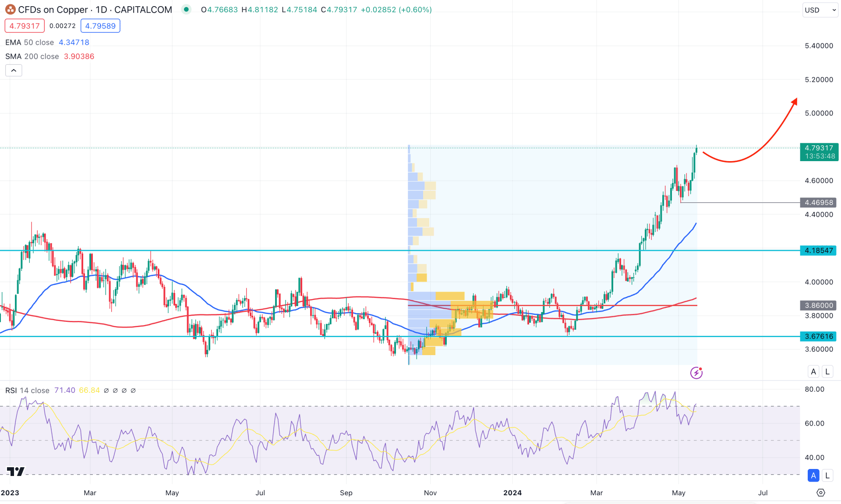Image resolution: width=841 pixels, height=504 pixels.
Task: Open chart settings gear icon
Action: [x=821, y=493]
